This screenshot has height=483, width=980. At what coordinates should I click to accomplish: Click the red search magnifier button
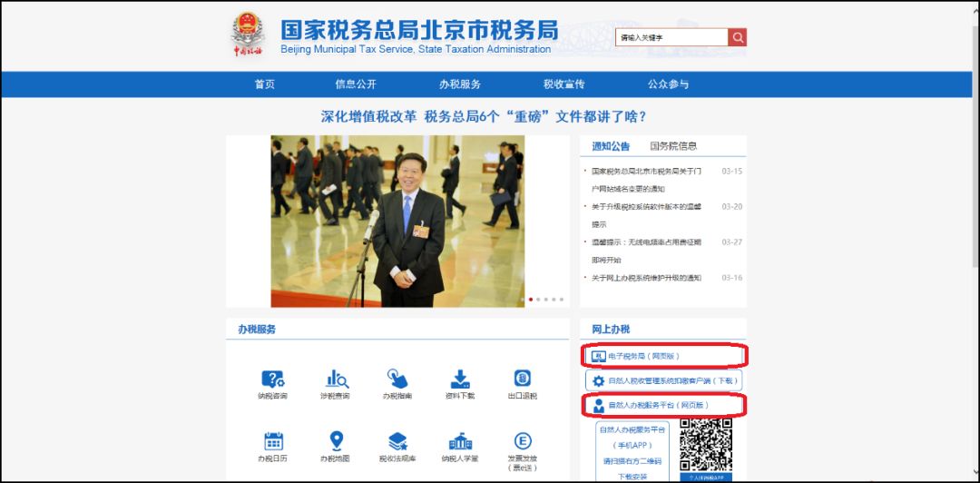(x=738, y=37)
